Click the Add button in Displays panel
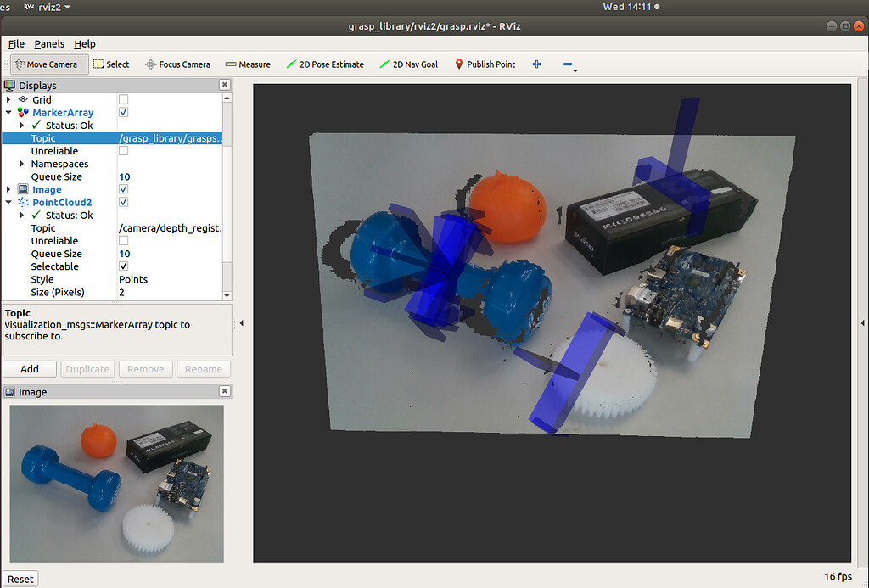This screenshot has width=869, height=588. point(29,368)
